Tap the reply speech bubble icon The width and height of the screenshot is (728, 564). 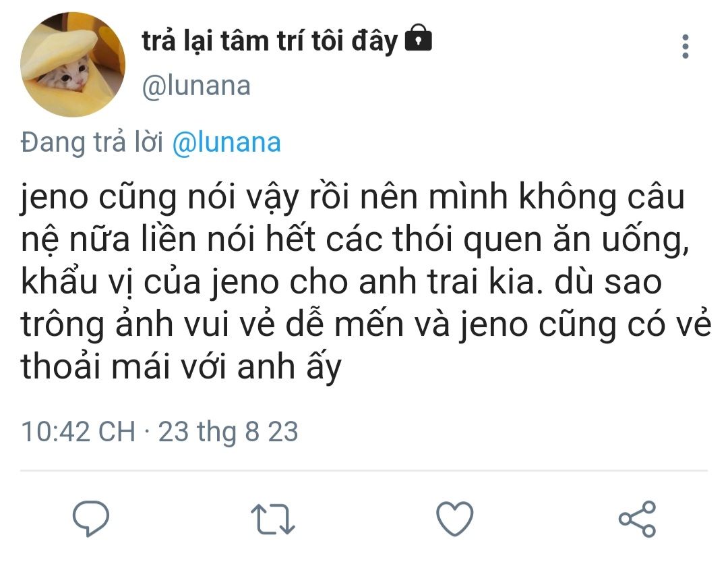(91, 519)
